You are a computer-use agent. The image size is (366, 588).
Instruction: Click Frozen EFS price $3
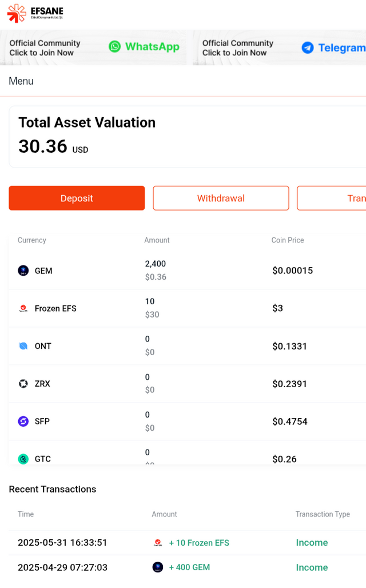pos(277,308)
